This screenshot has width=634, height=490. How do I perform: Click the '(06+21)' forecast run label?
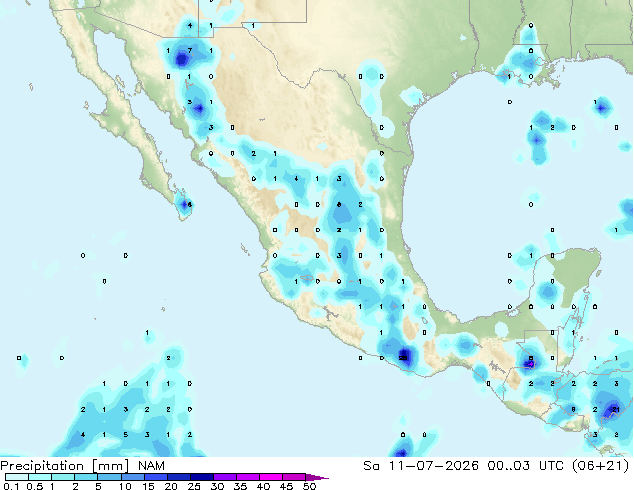(601, 466)
